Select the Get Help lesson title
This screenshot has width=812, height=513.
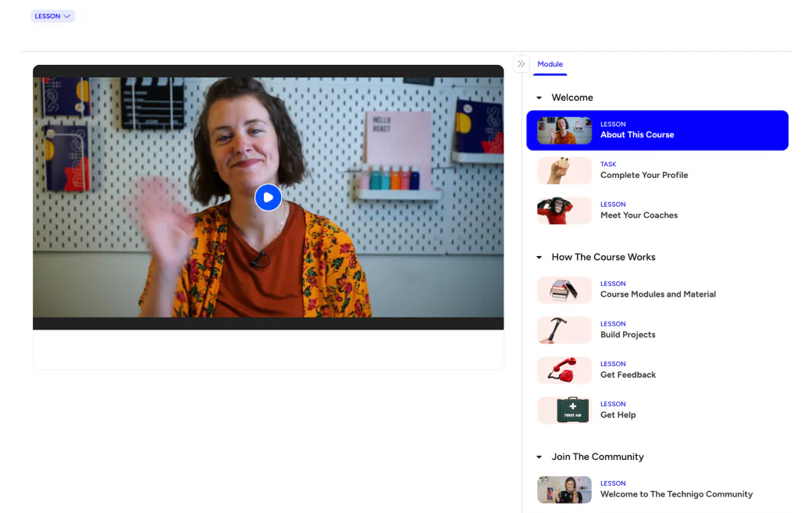pos(618,415)
